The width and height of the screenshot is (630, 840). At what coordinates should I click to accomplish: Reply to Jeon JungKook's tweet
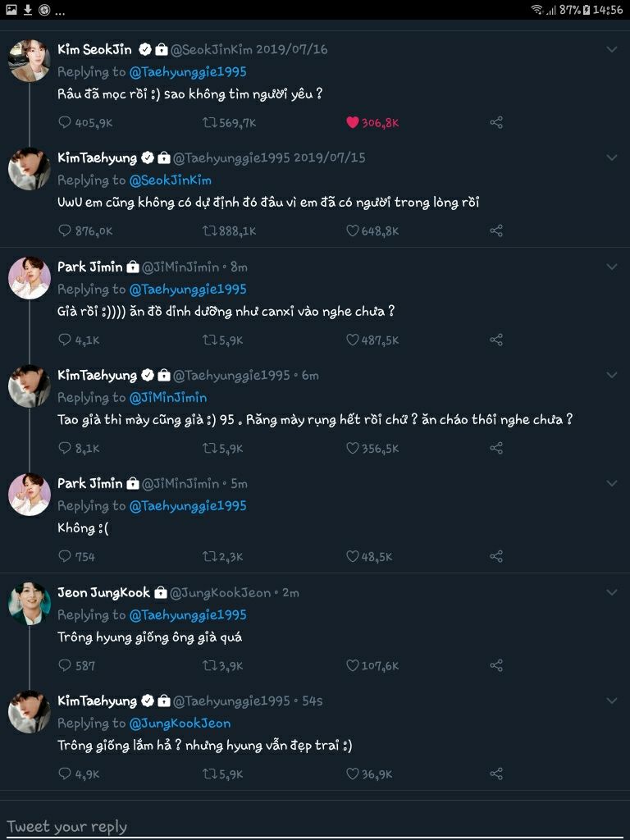(65, 665)
